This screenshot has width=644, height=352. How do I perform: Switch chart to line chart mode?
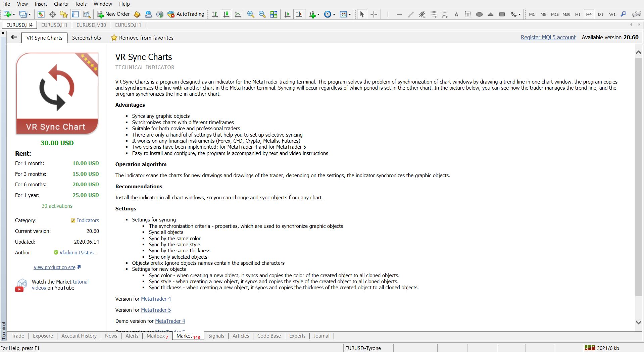[238, 14]
